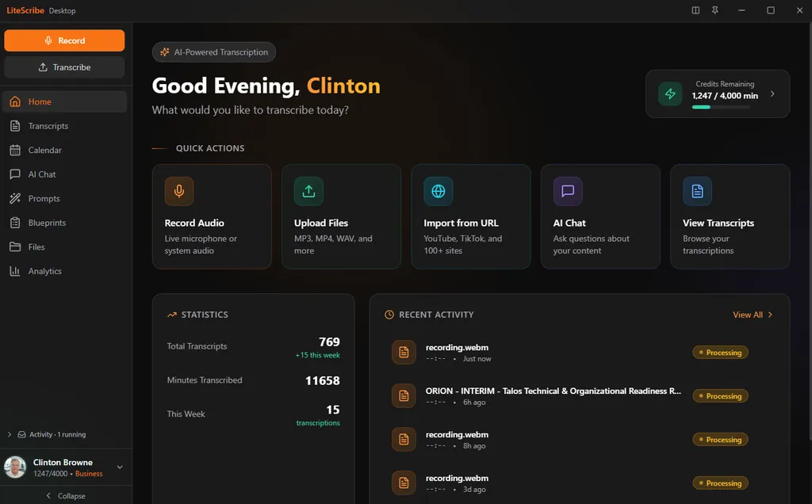Click the Minutes Transcribed value 11658
The height and width of the screenshot is (504, 812).
(x=323, y=380)
